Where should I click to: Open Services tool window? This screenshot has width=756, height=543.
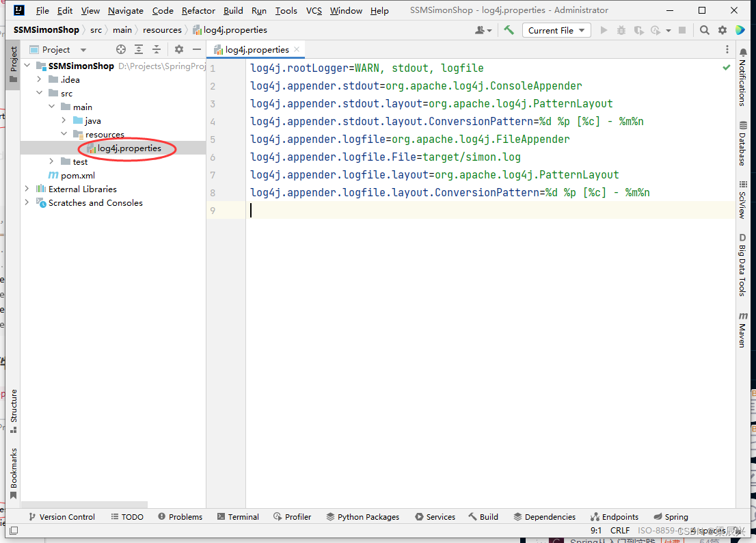(435, 516)
